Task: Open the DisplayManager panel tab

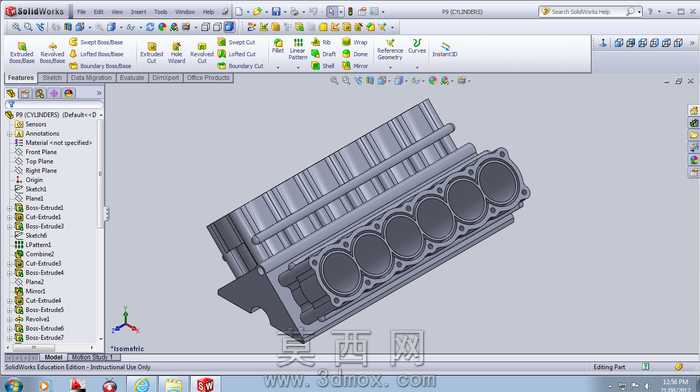Action: pos(68,93)
